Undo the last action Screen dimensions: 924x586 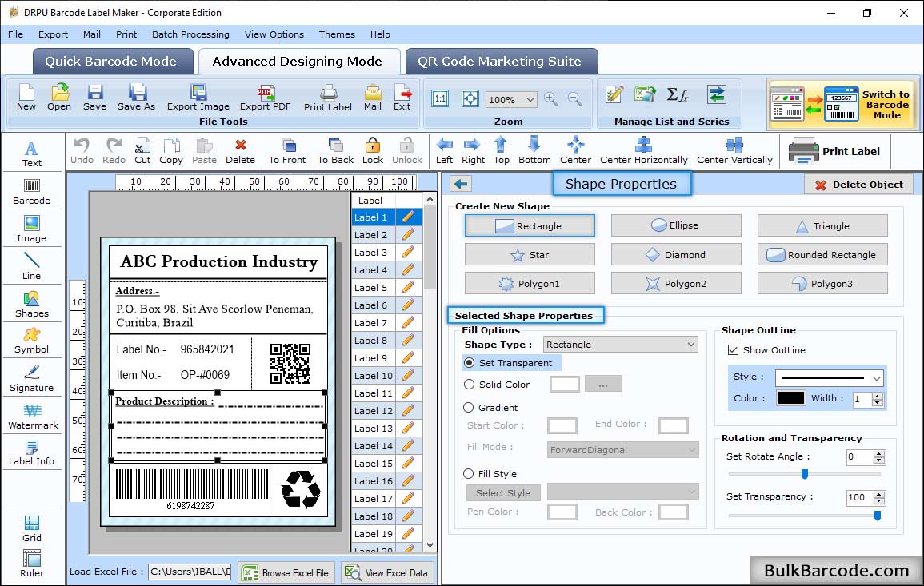click(82, 151)
